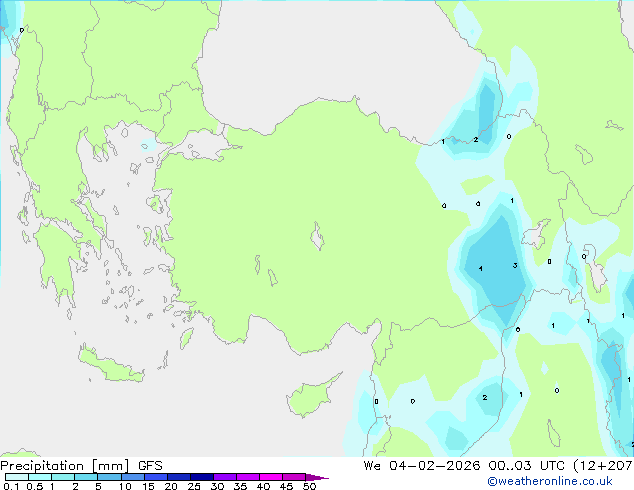Click the '(12+207' forecast offset text
634x490 pixels.
[x=603, y=466]
